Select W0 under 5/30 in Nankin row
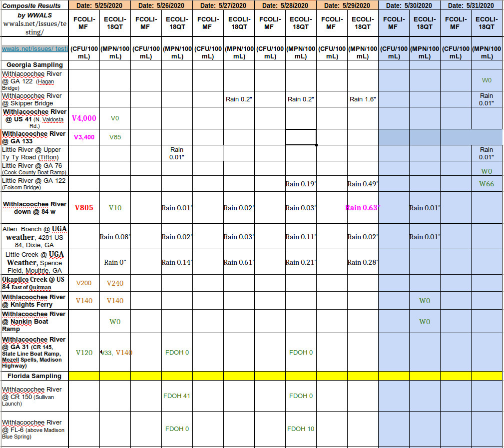Image resolution: width=504 pixels, height=448 pixels. [425, 322]
